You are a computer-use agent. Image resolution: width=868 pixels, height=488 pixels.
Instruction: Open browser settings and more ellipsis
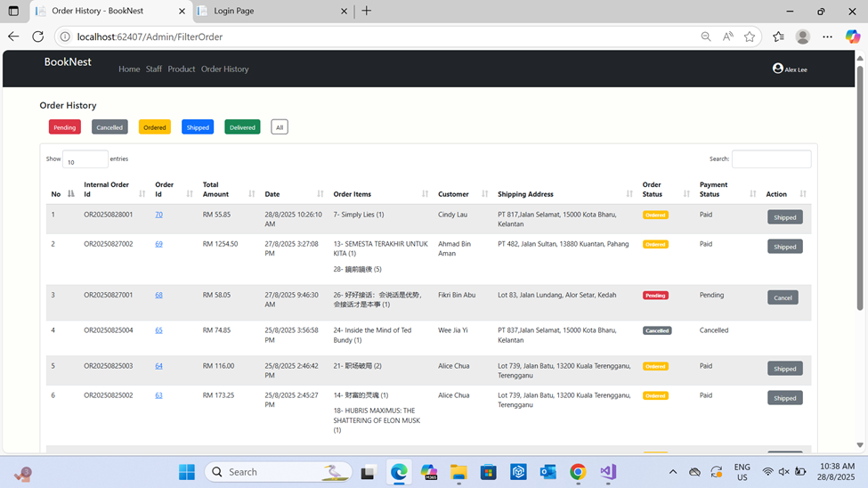tap(828, 37)
